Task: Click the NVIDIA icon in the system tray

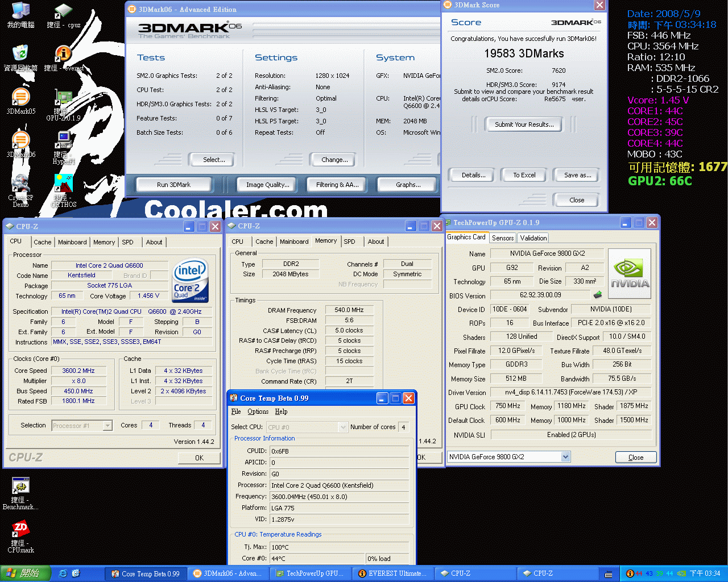Action: click(681, 573)
